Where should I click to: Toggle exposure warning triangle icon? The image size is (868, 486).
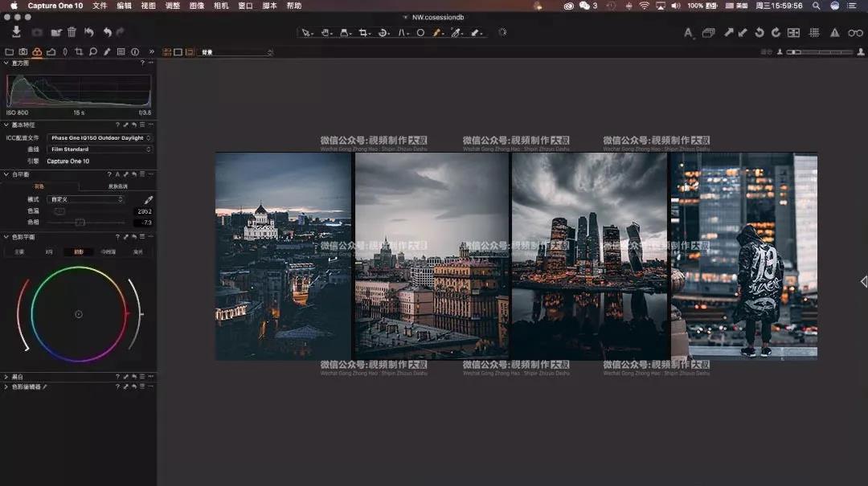point(835,33)
